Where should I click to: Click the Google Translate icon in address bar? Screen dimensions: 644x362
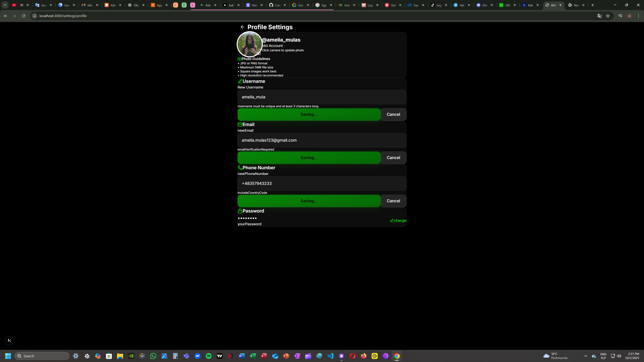(600, 16)
